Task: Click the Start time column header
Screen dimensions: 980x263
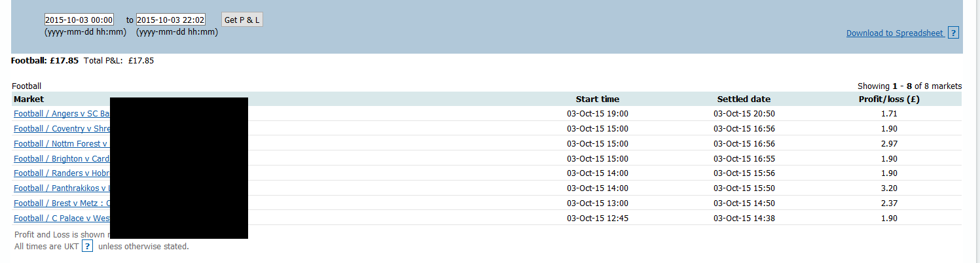Action: tap(597, 99)
